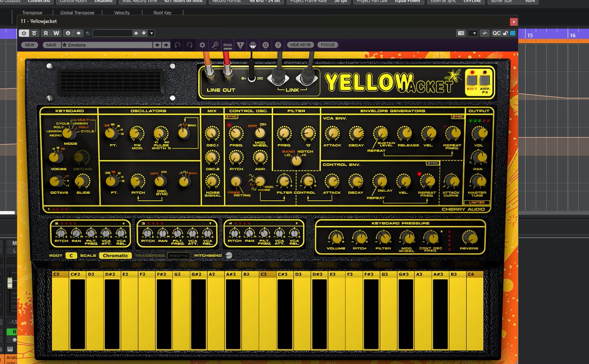Click the ROOT=C transpose box

(180, 256)
